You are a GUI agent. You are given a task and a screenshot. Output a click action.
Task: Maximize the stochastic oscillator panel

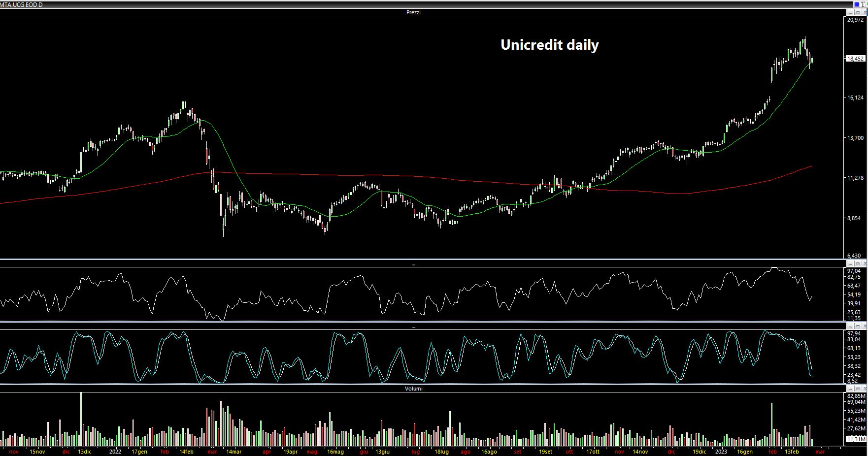858,326
